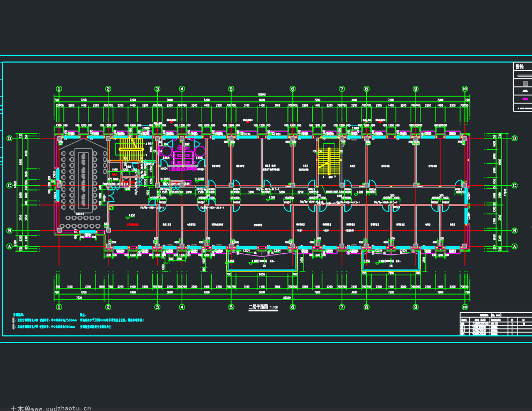Select axis bubble 8 above the plan
This screenshot has height=411, width=532.
tap(366, 89)
